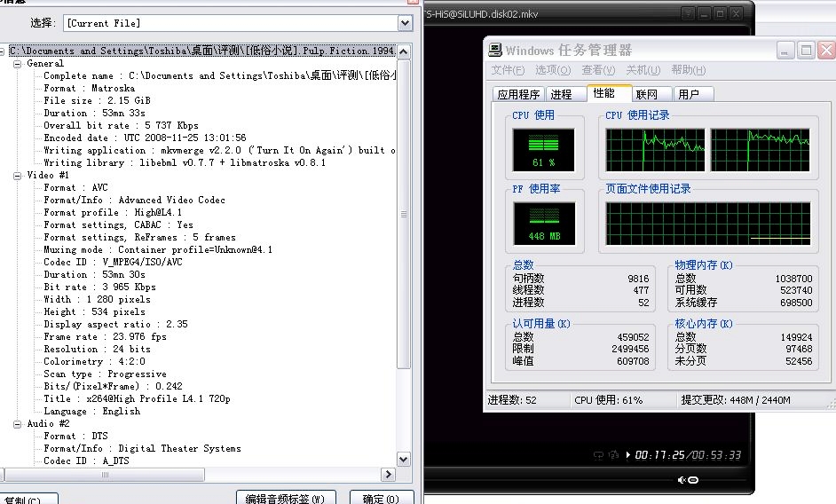Select the 'Display aspect ratio : 2.35' row
Image resolution: width=836 pixels, height=504 pixels.
point(115,325)
